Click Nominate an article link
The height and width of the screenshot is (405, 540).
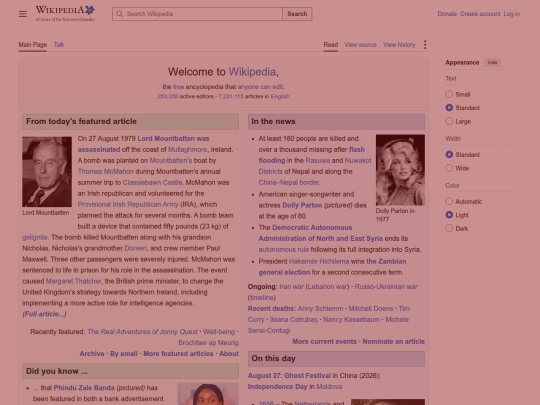[x=394, y=342]
